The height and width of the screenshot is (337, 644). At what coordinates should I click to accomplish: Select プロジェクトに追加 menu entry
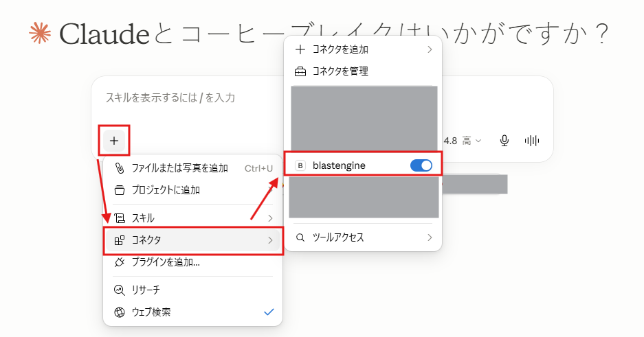[x=193, y=190]
